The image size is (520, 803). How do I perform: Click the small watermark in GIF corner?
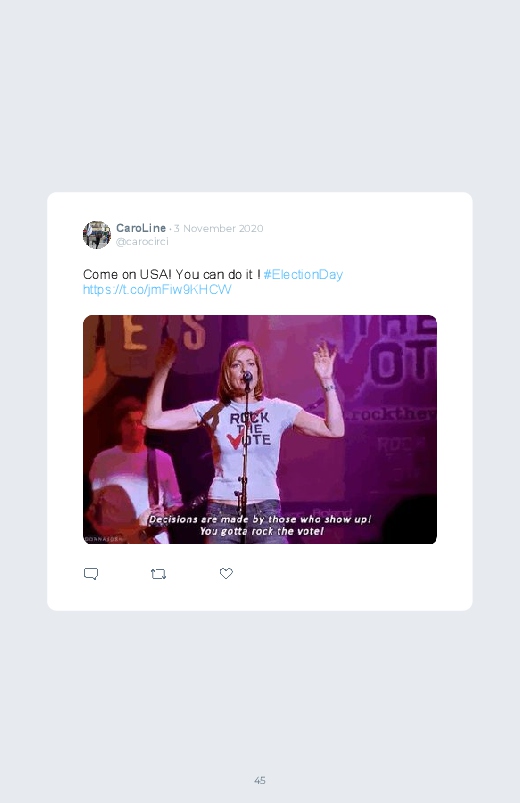pyautogui.click(x=103, y=539)
